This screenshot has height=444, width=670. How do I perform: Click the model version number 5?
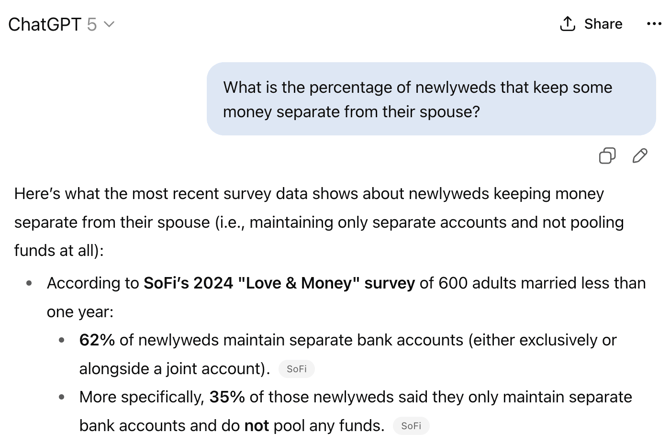coord(91,24)
